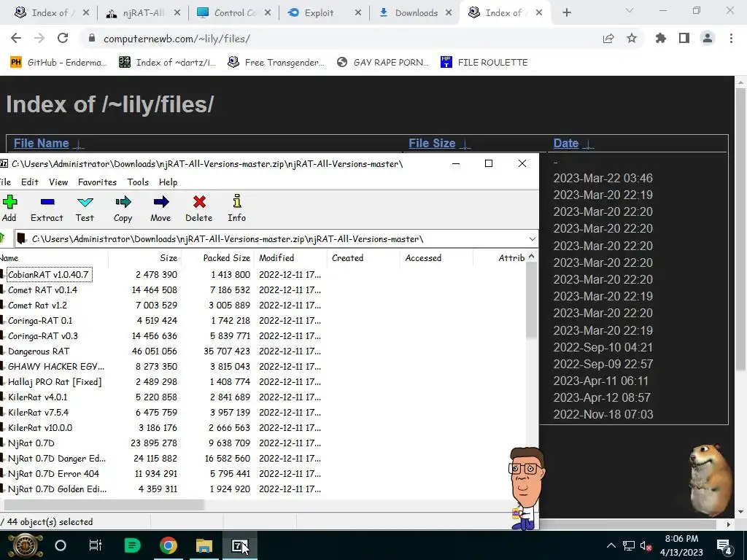
Task: Open the Index of ~dartz bookmark
Action: click(167, 63)
